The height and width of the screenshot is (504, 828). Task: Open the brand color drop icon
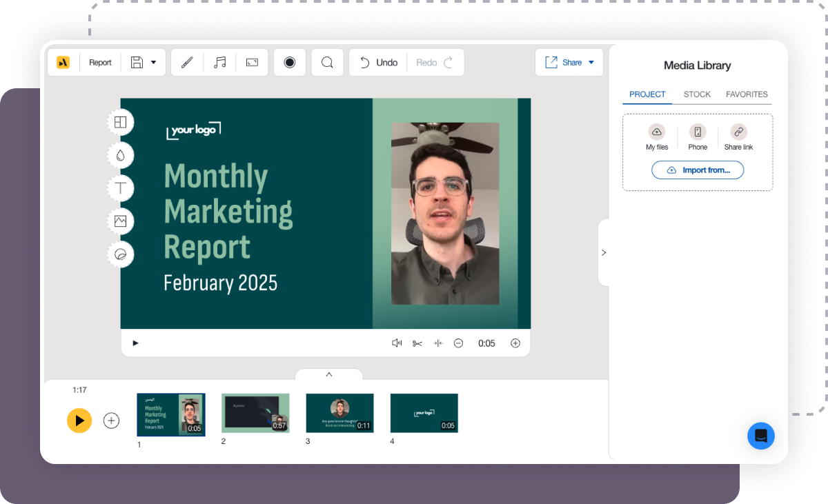[x=121, y=155]
